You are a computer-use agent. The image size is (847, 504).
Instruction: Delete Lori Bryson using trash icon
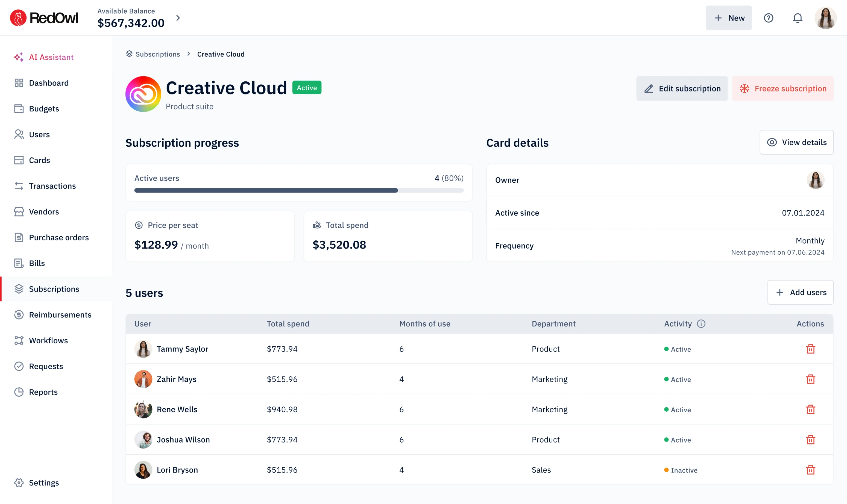(811, 470)
